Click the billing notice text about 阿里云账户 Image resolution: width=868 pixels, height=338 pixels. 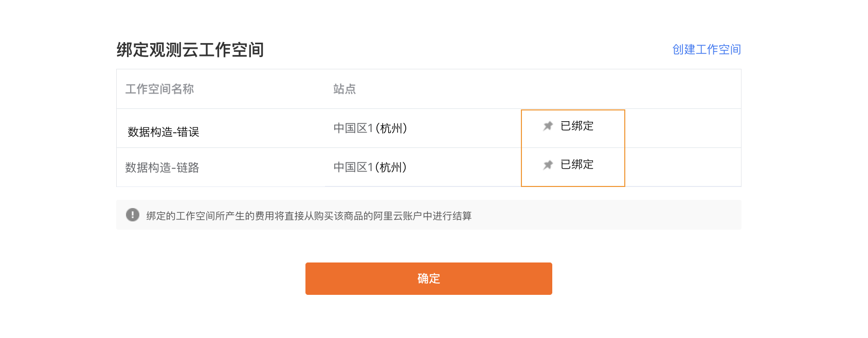tap(309, 216)
